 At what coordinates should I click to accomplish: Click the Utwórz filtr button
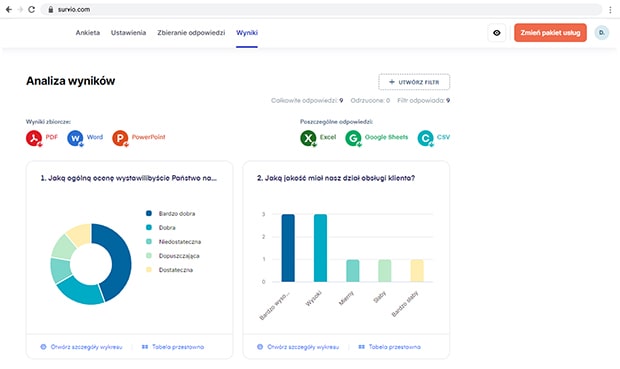pyautogui.click(x=414, y=82)
